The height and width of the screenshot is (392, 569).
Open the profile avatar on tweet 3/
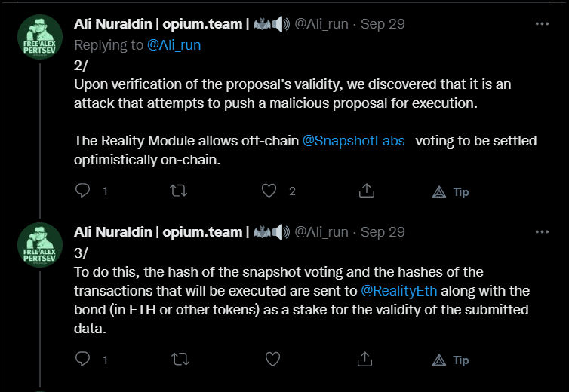pyautogui.click(x=40, y=245)
